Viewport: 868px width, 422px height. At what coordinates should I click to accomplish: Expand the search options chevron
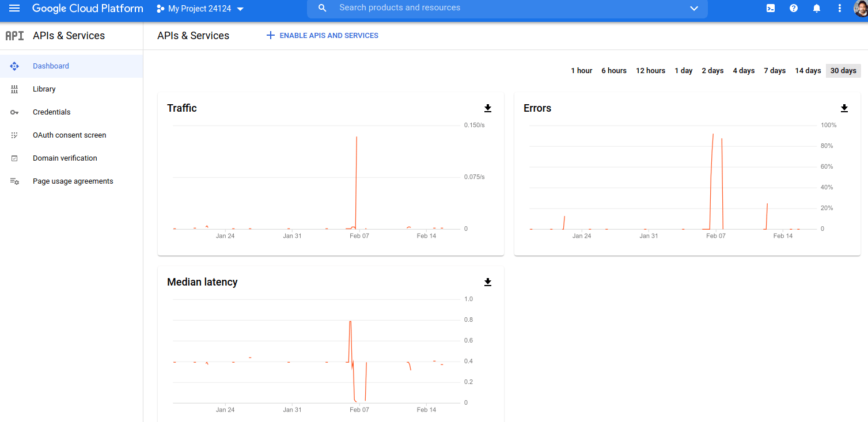coord(694,8)
